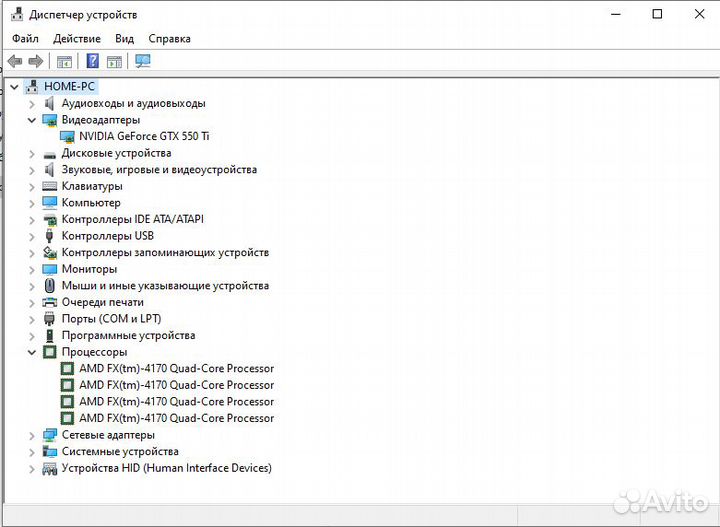Collapse the HOME-PC root node
This screenshot has width=720, height=527.
point(14,87)
